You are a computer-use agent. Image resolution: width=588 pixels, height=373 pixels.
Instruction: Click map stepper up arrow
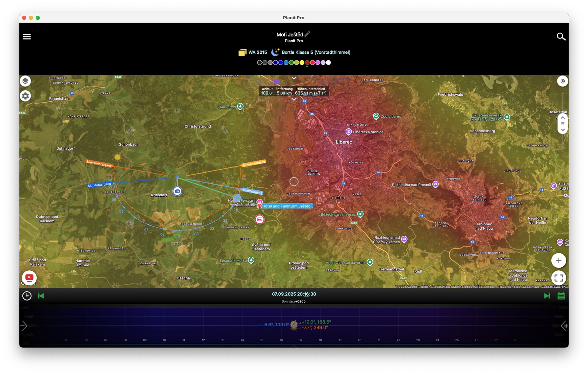click(563, 118)
